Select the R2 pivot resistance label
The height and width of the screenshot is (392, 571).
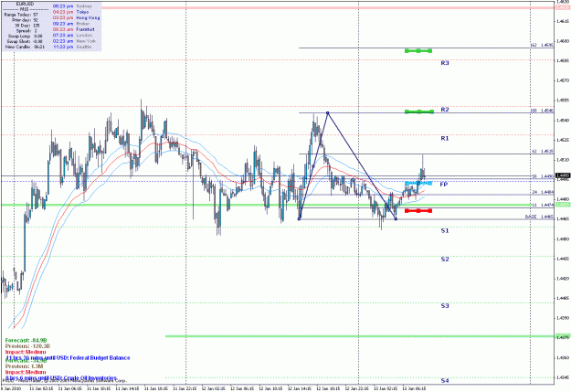(445, 110)
